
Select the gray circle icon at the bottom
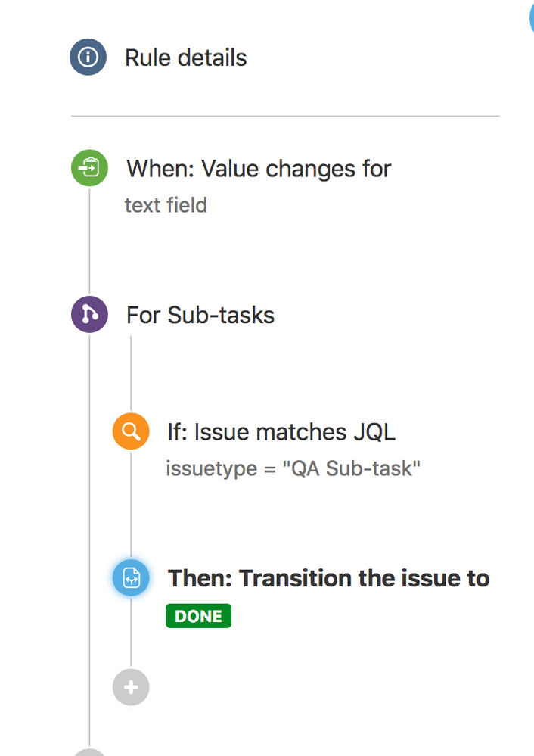[x=88, y=753]
